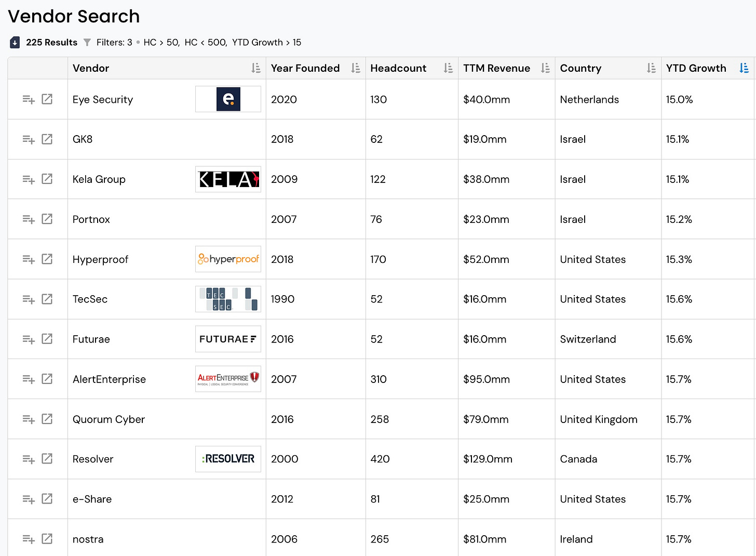Open the Quorum Cyber vendor name
756x556 pixels.
109,419
